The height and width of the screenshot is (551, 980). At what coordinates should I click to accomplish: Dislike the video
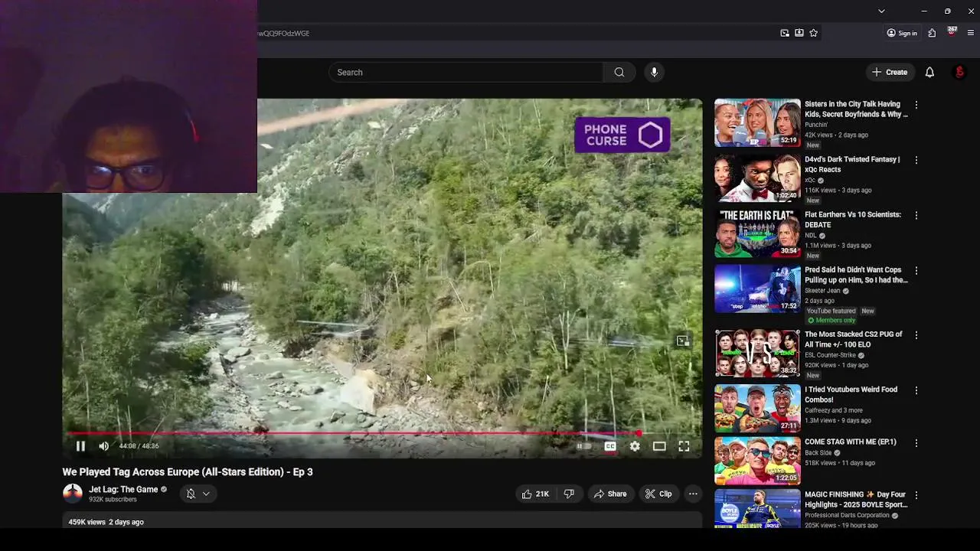click(569, 494)
